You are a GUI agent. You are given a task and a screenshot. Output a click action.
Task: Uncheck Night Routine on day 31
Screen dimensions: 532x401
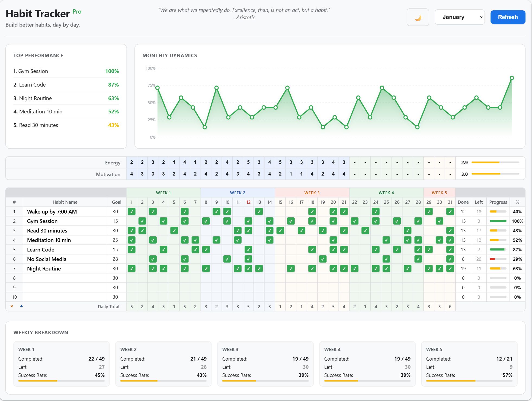450,269
